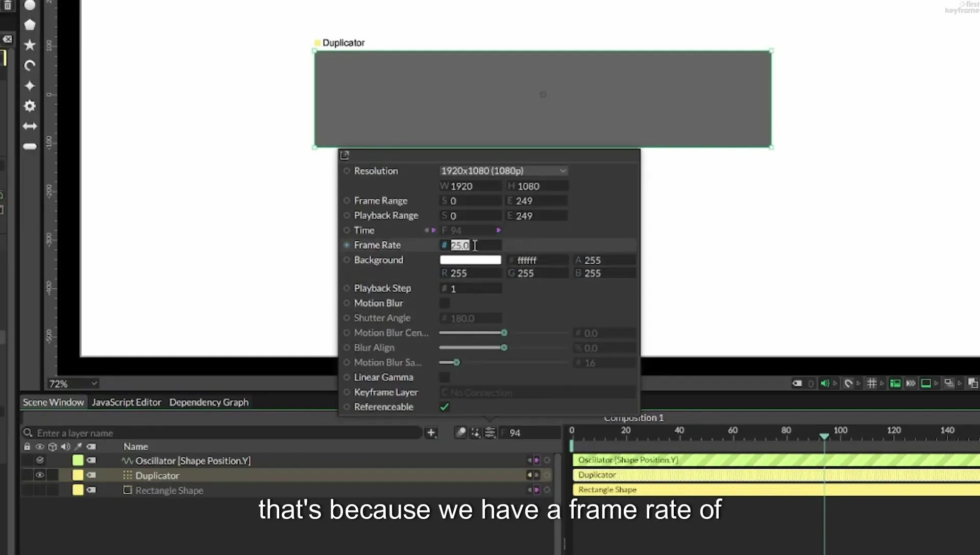Open the viewport zoom 72% dropdown
The height and width of the screenshot is (555, 980).
pos(72,384)
